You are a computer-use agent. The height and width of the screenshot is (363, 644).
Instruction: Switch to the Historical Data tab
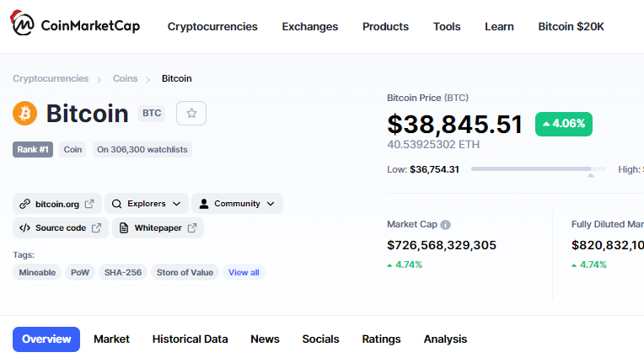point(191,339)
